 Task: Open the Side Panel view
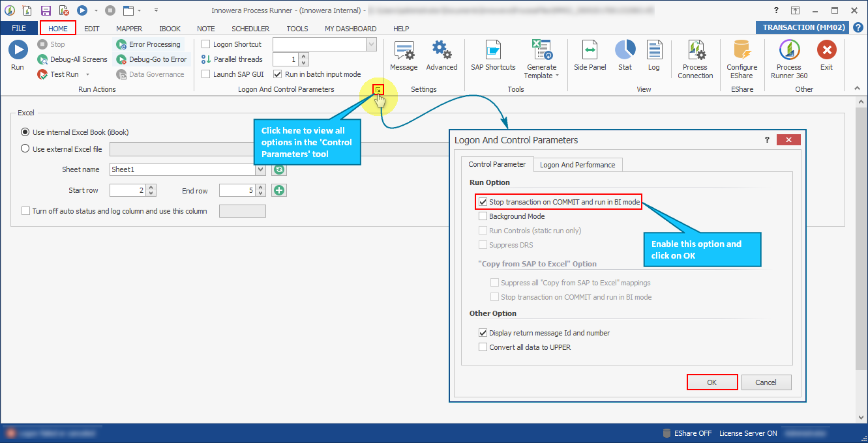tap(590, 53)
